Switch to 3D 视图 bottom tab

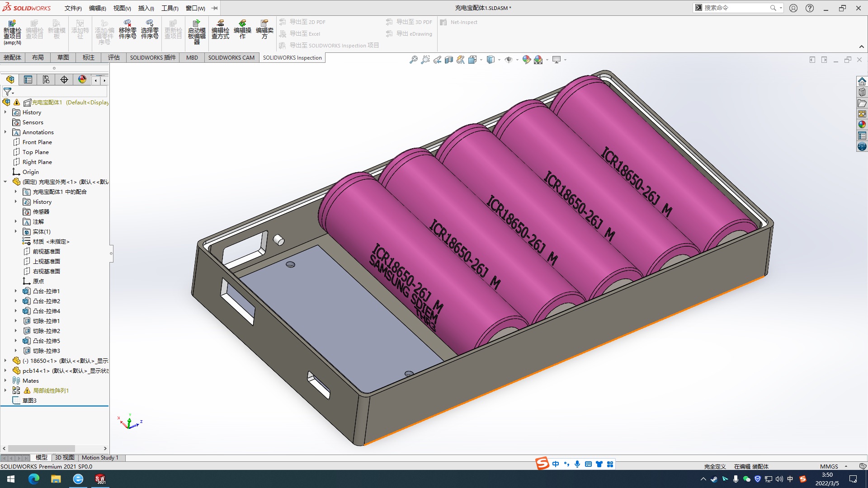click(x=65, y=457)
